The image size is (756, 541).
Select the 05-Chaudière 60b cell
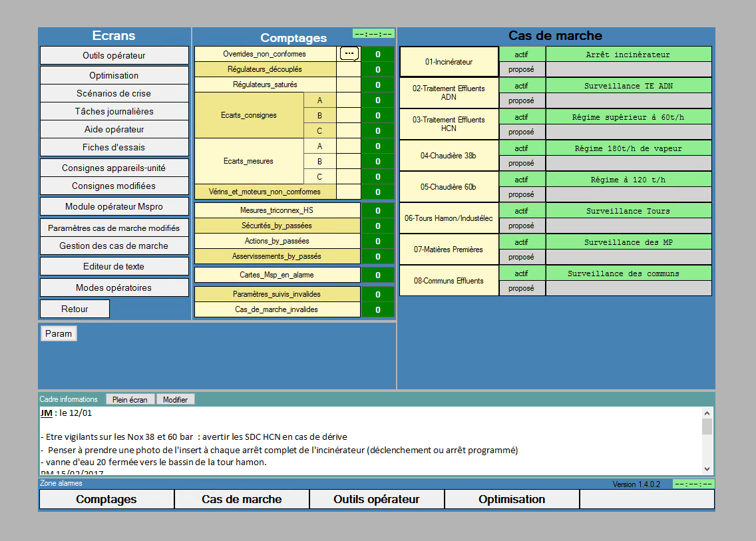coord(449,186)
